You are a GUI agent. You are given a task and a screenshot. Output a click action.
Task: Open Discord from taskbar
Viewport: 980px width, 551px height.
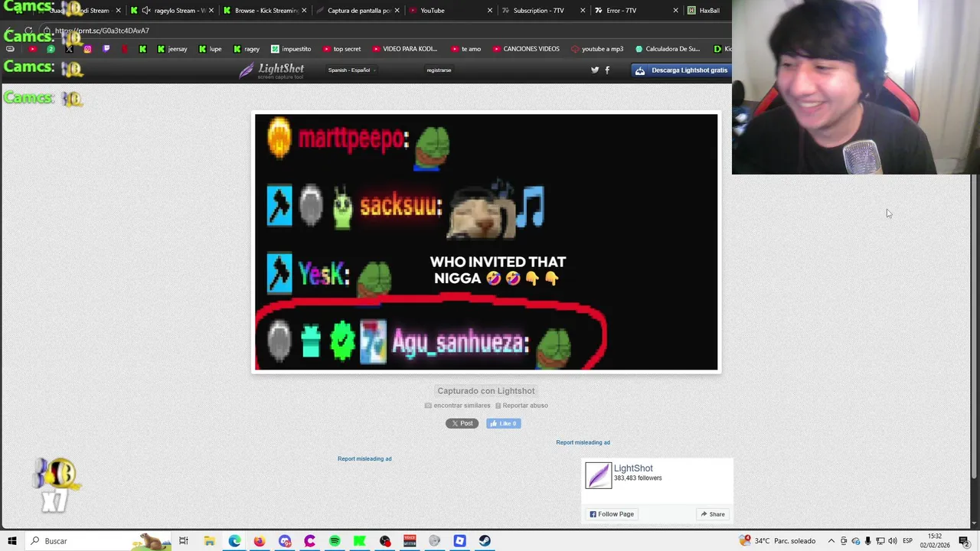point(285,541)
